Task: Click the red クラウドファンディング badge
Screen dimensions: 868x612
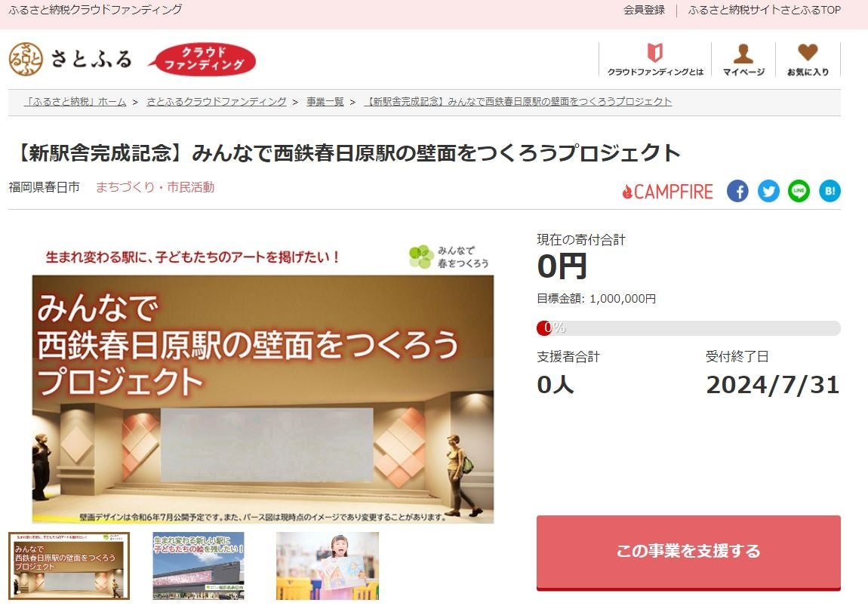Action: (202, 59)
